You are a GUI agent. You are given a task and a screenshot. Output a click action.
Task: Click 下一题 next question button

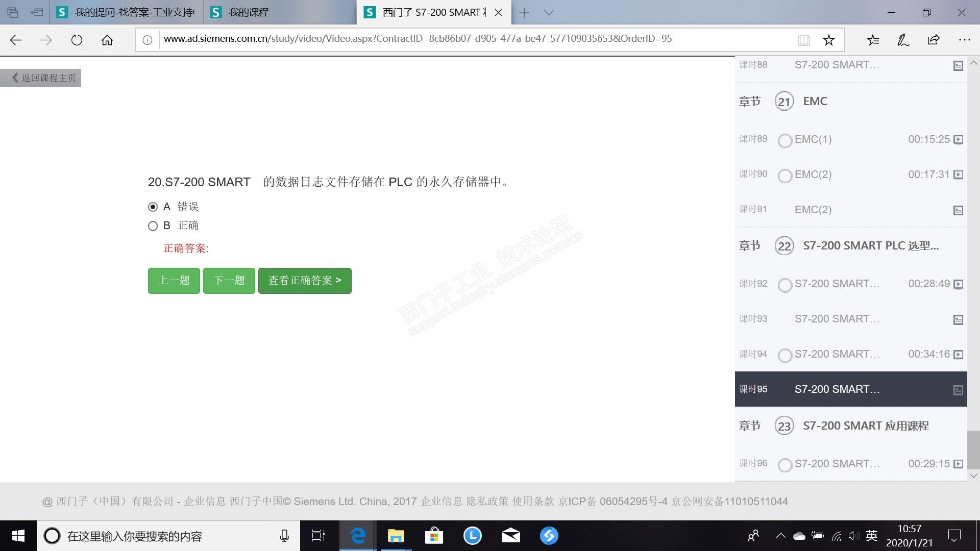click(229, 281)
